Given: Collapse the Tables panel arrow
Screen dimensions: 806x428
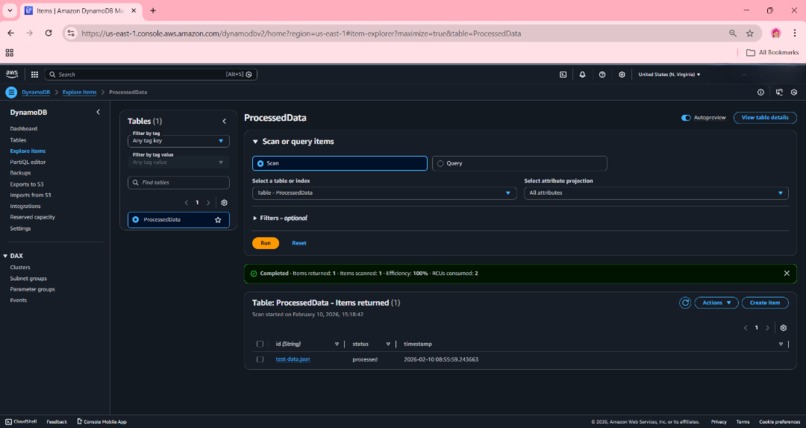Looking at the screenshot, I should (224, 121).
